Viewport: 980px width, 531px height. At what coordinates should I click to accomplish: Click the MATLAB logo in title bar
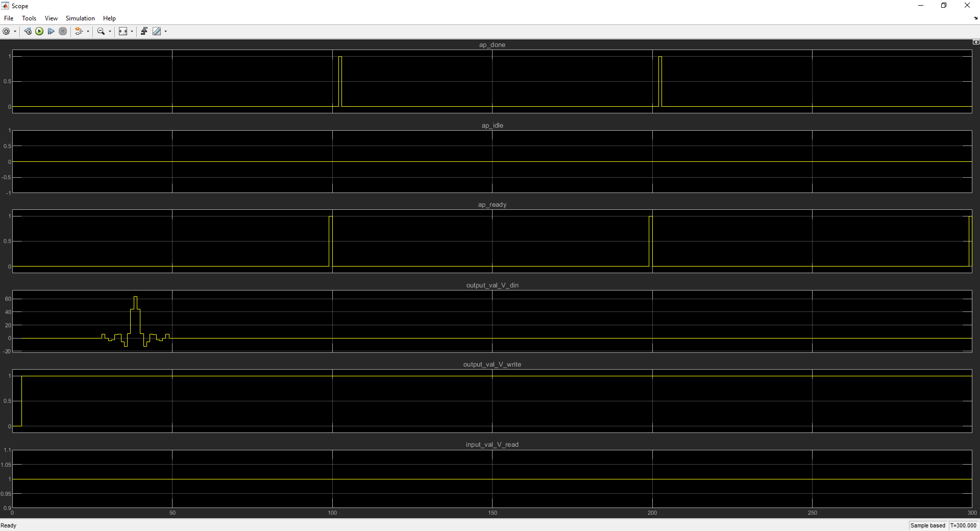point(6,6)
